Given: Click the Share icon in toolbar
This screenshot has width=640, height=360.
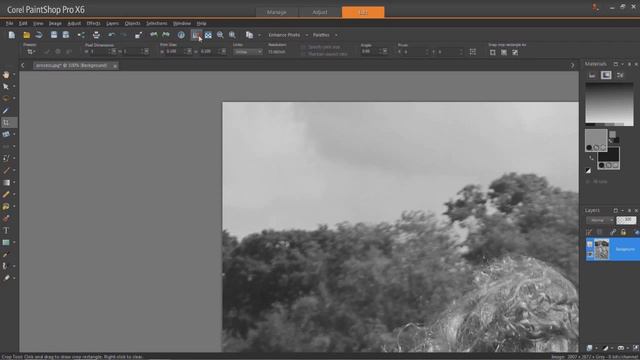Looking at the screenshot, I should 81,35.
